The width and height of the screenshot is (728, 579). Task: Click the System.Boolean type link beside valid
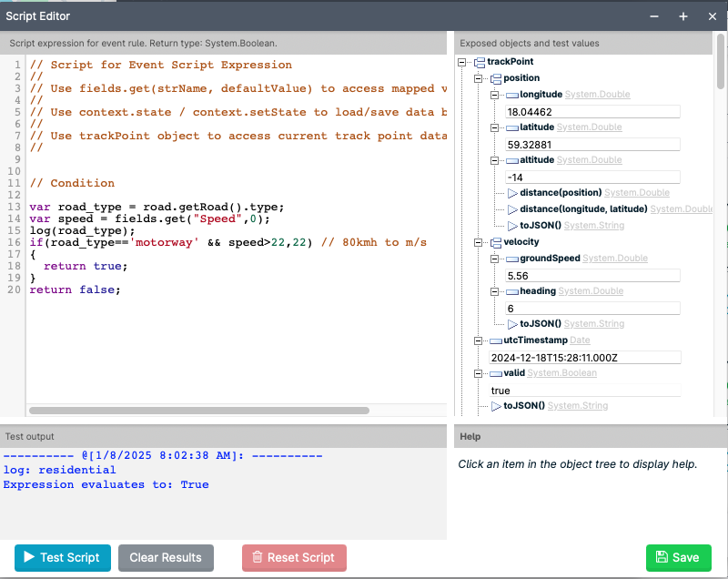(x=561, y=373)
